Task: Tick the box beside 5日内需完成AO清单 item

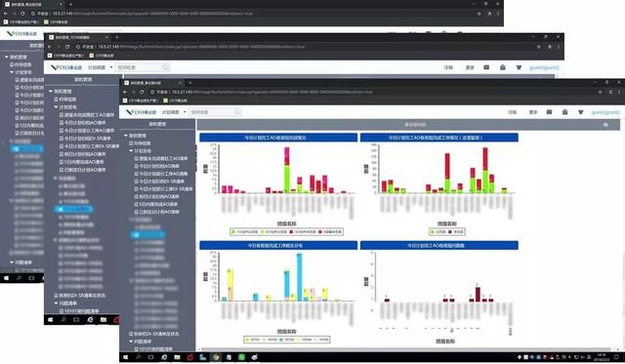Action: tap(137, 204)
